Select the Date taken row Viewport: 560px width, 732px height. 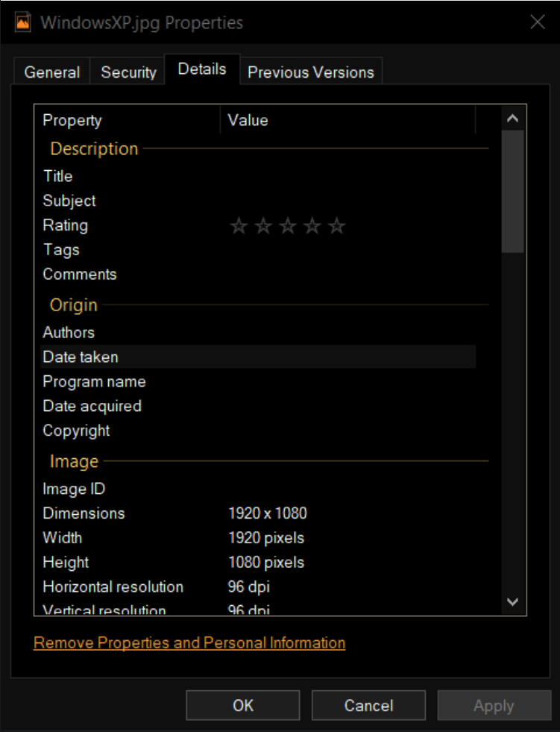click(81, 357)
